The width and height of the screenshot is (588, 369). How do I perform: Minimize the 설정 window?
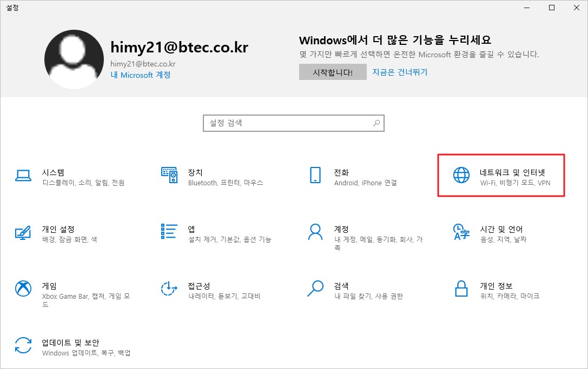527,8
